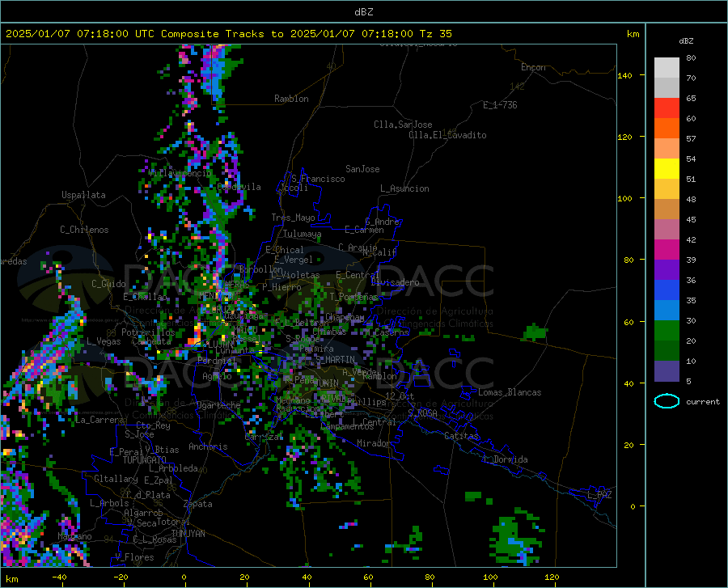Click the Lomas_Blancas place label

[x=510, y=392]
